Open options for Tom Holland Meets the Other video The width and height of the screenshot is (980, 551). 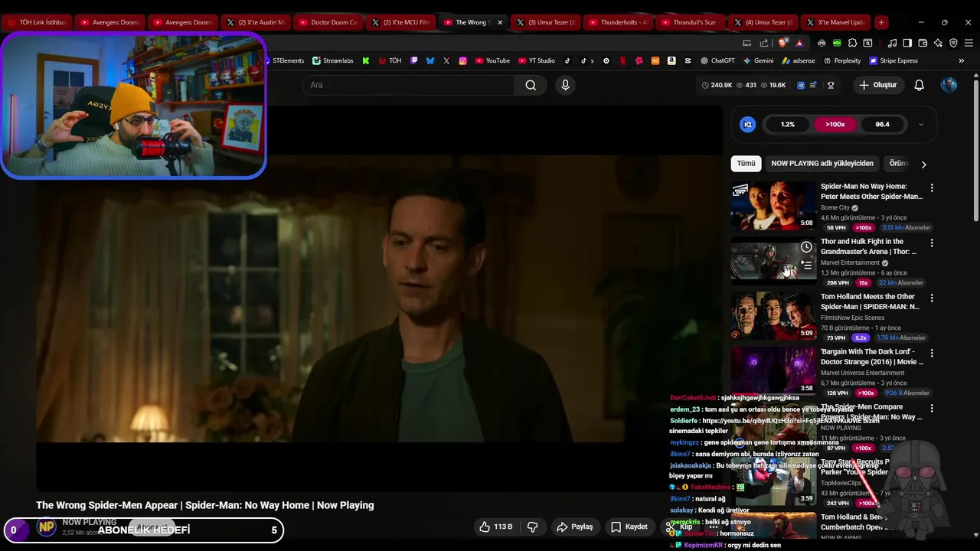(932, 298)
